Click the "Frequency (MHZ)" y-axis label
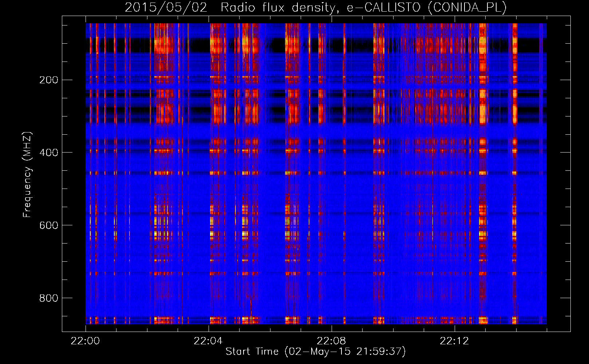Viewport: 589px width, 364px height. [x=27, y=174]
